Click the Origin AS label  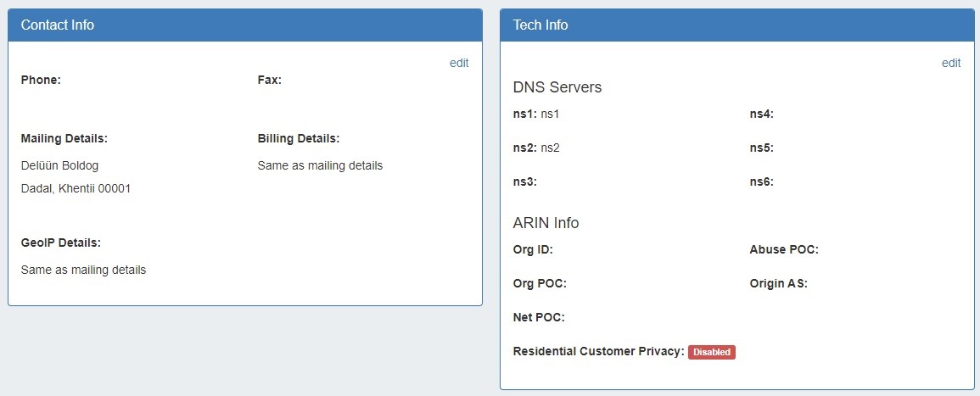tap(778, 283)
